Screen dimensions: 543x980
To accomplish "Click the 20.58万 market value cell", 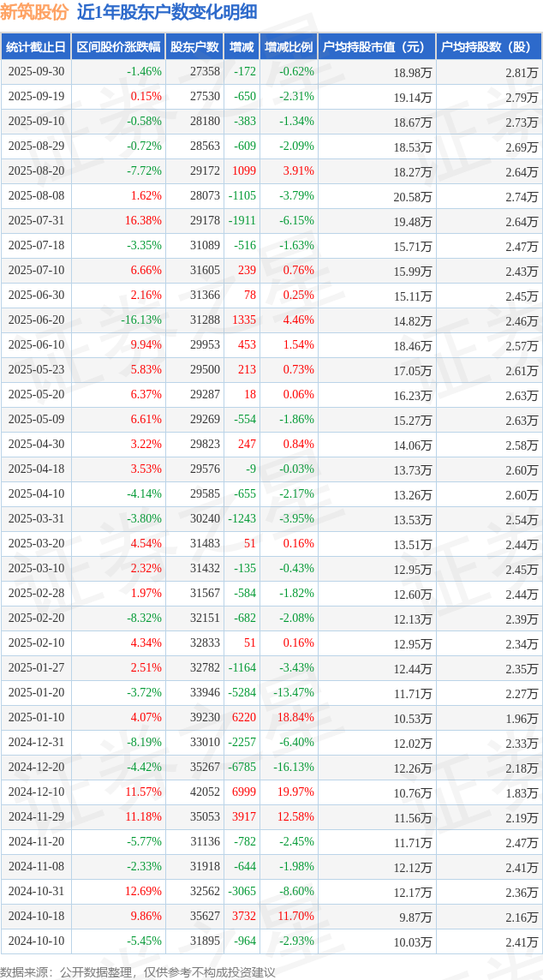I will coord(413,196).
